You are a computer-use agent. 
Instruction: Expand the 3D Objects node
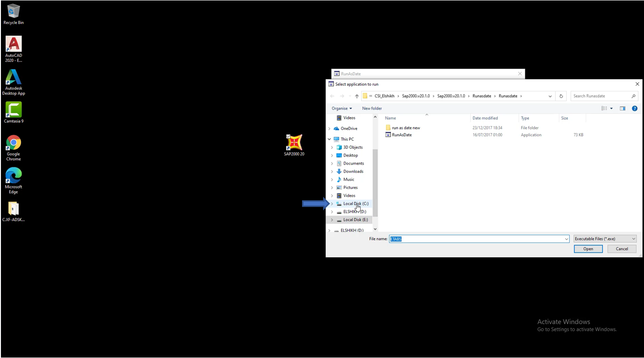(332, 147)
